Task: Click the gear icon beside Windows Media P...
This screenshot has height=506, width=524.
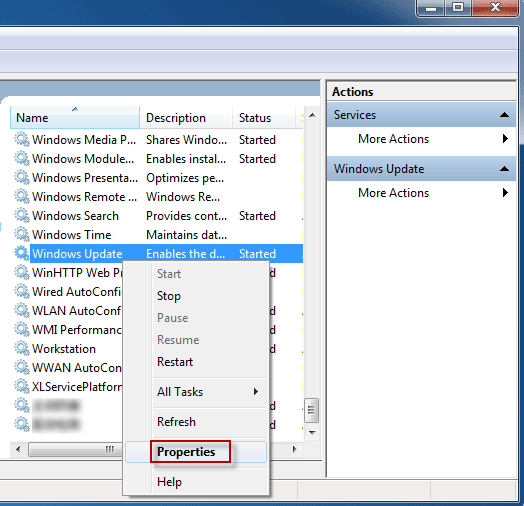Action: [22, 139]
